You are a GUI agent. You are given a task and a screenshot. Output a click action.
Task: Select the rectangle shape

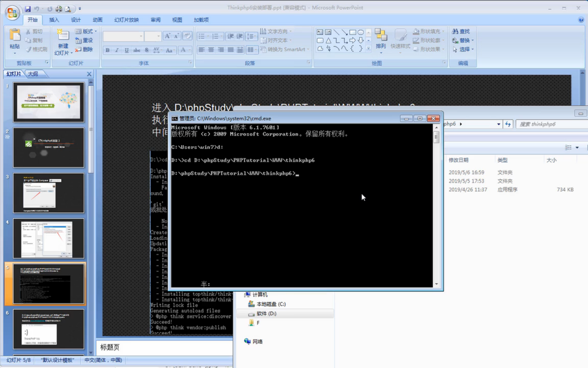352,32
